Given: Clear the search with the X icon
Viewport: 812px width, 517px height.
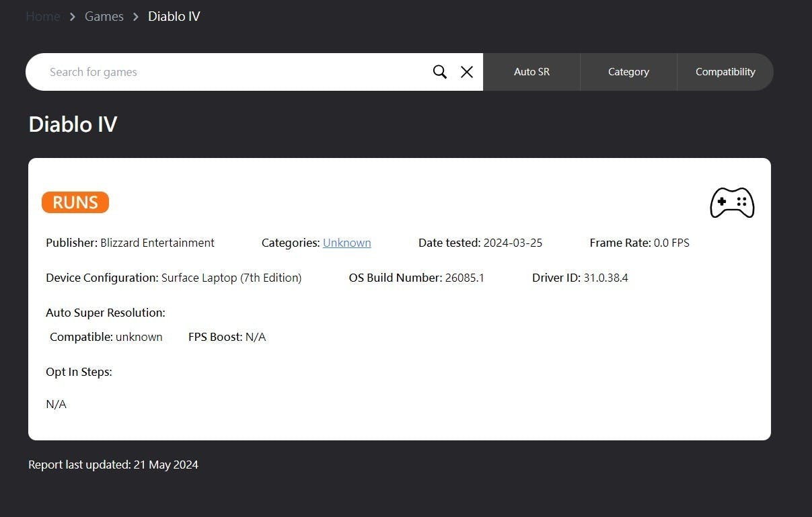Looking at the screenshot, I should [x=467, y=72].
